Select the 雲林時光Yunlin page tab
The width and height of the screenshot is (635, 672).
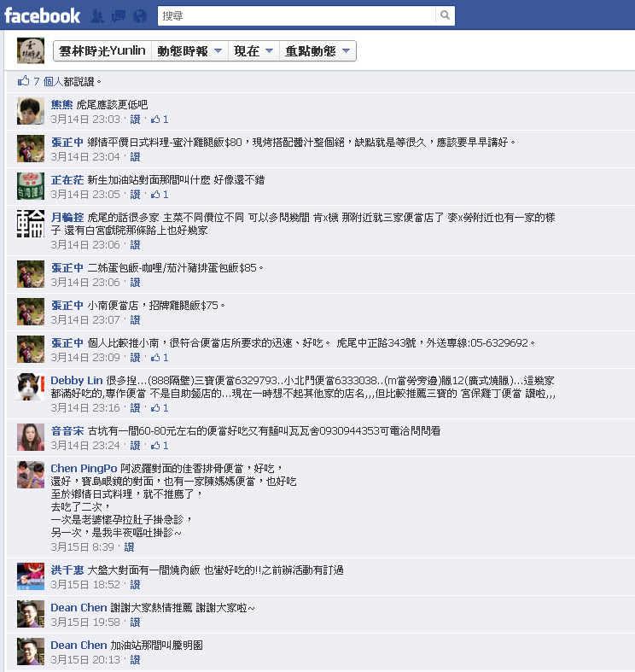[x=102, y=51]
